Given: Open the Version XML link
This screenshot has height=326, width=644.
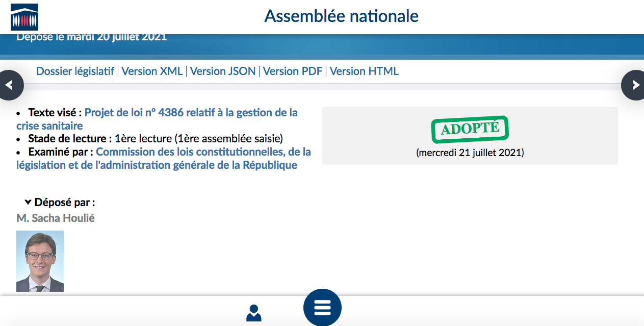Looking at the screenshot, I should [152, 71].
